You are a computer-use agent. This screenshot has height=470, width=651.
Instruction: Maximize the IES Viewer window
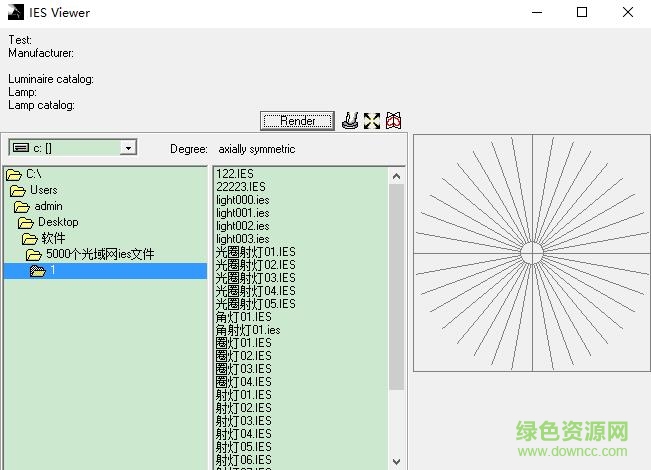(x=582, y=12)
